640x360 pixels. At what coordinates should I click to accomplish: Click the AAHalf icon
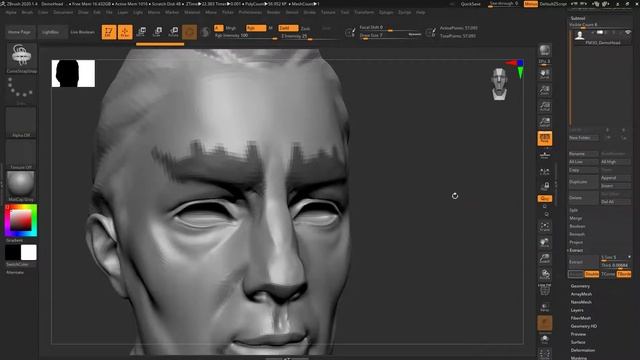[x=544, y=122]
